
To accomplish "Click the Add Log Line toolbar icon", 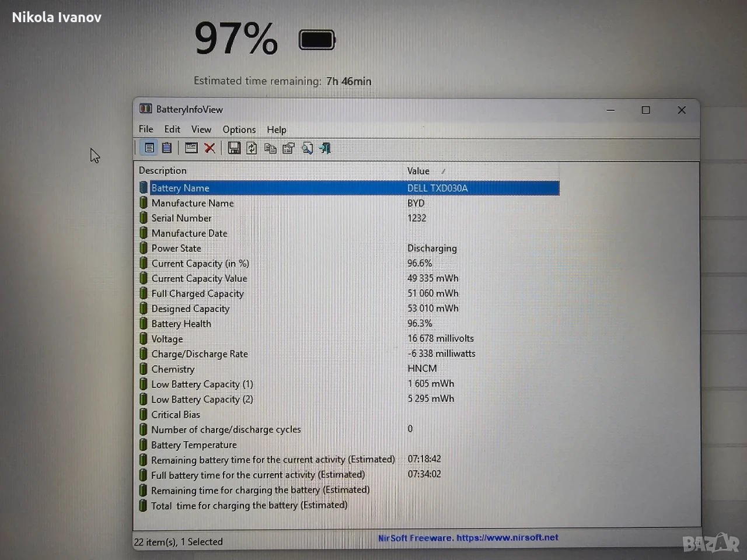I will tap(191, 148).
